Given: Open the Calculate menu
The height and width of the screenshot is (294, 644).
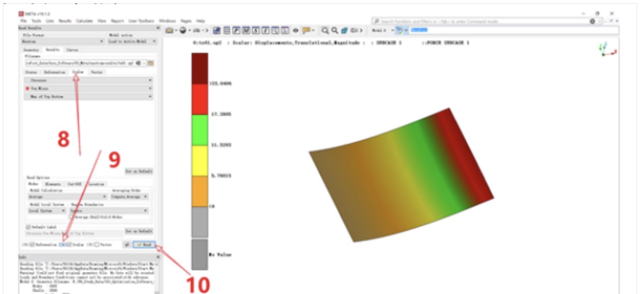Looking at the screenshot, I should [84, 21].
